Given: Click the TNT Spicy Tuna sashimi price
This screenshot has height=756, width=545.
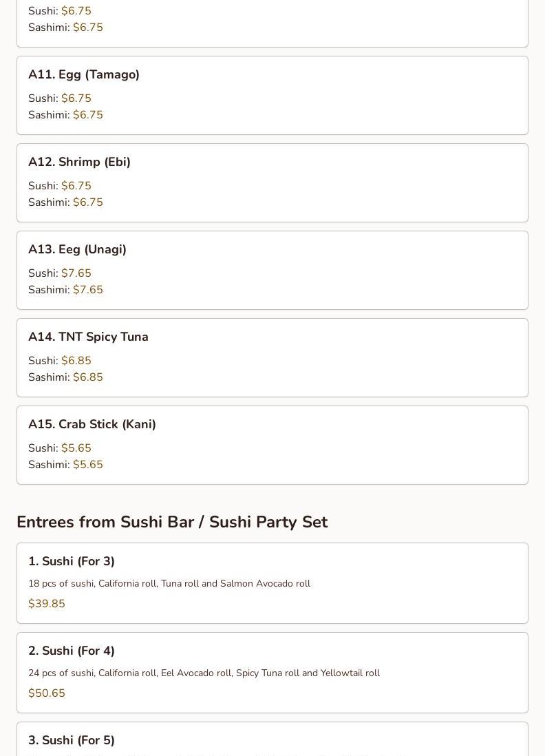Looking at the screenshot, I should pos(87,377).
